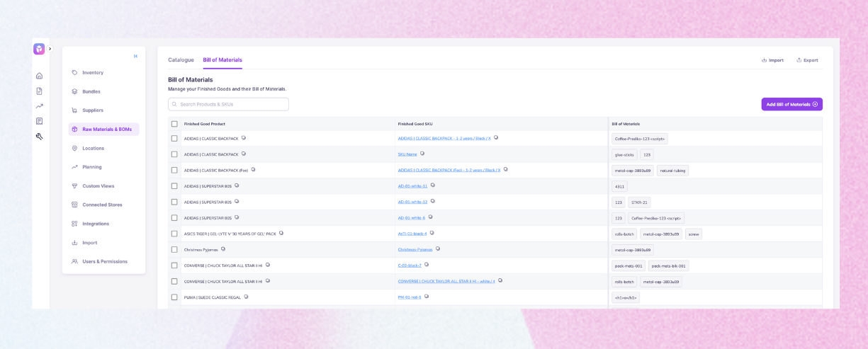Image resolution: width=868 pixels, height=349 pixels.
Task: Open the AD-01-white-12 SKU link
Action: click(412, 202)
